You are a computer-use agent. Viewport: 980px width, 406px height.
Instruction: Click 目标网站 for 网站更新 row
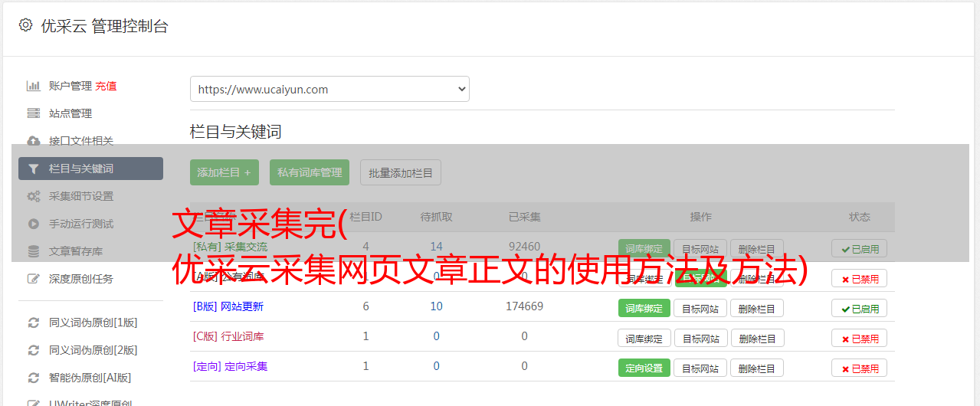[x=700, y=308]
